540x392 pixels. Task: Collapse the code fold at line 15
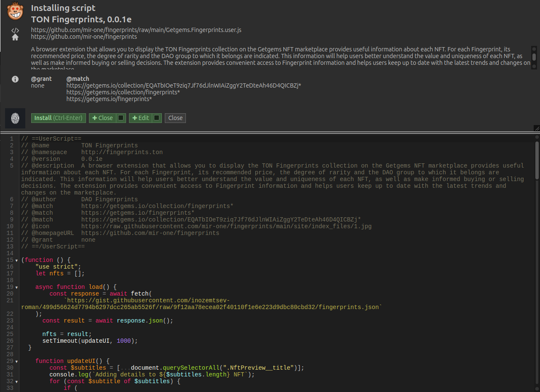coord(16,260)
